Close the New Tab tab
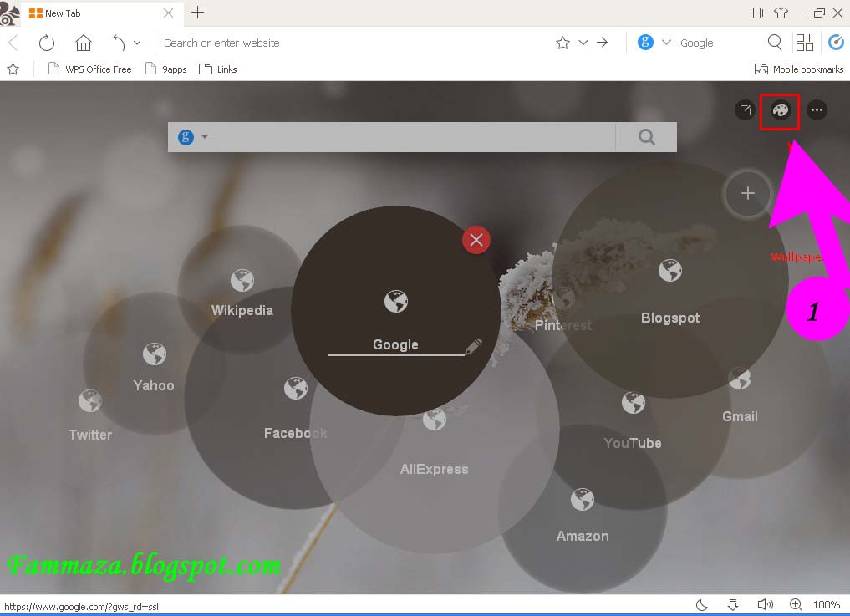 169,13
